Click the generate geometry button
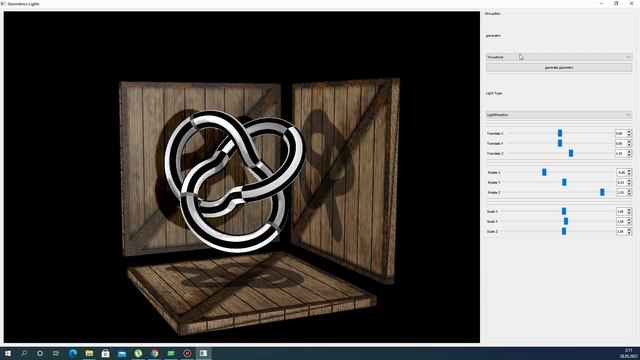 point(559,67)
